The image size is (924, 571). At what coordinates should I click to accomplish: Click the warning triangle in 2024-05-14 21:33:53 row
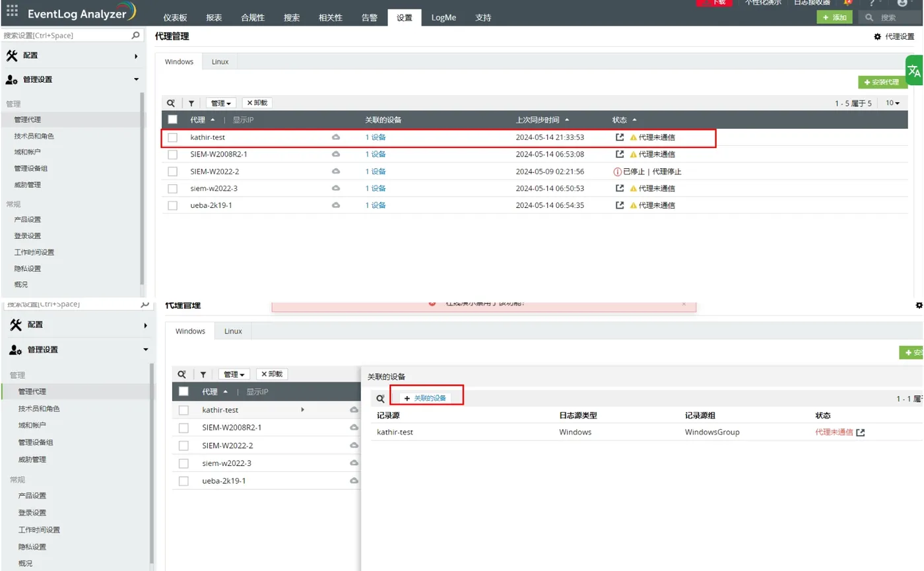pyautogui.click(x=633, y=137)
